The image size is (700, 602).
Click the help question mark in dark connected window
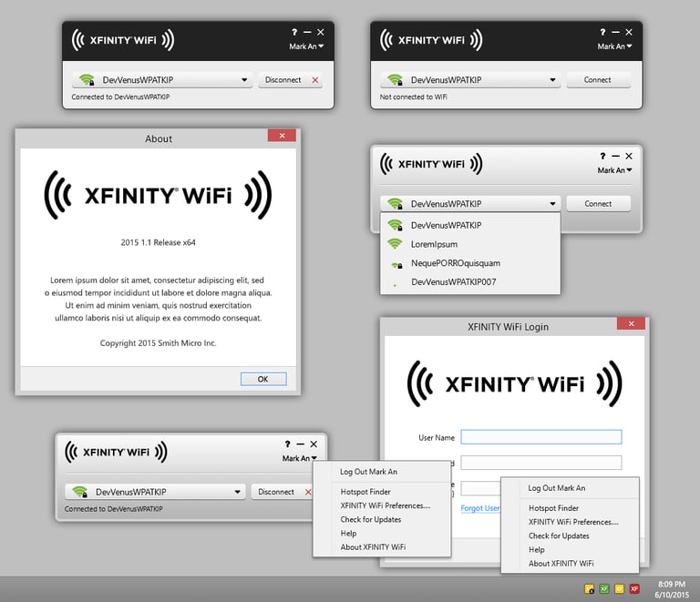[x=294, y=32]
